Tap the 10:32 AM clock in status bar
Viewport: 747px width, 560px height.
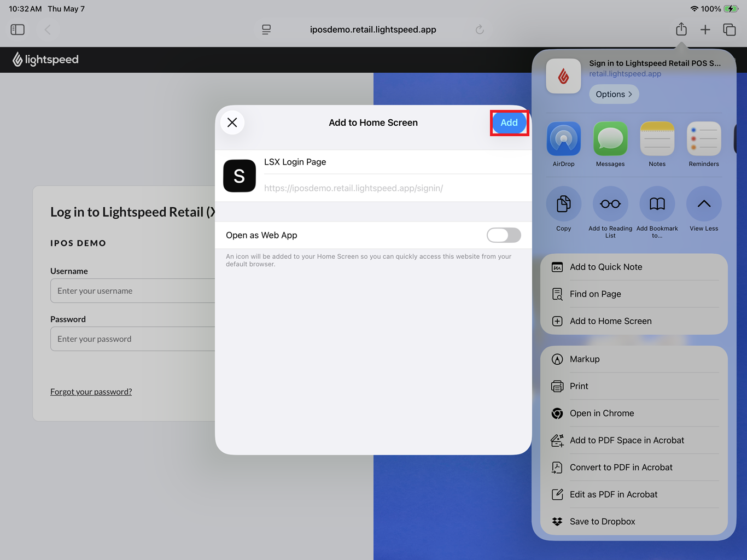pyautogui.click(x=25, y=9)
